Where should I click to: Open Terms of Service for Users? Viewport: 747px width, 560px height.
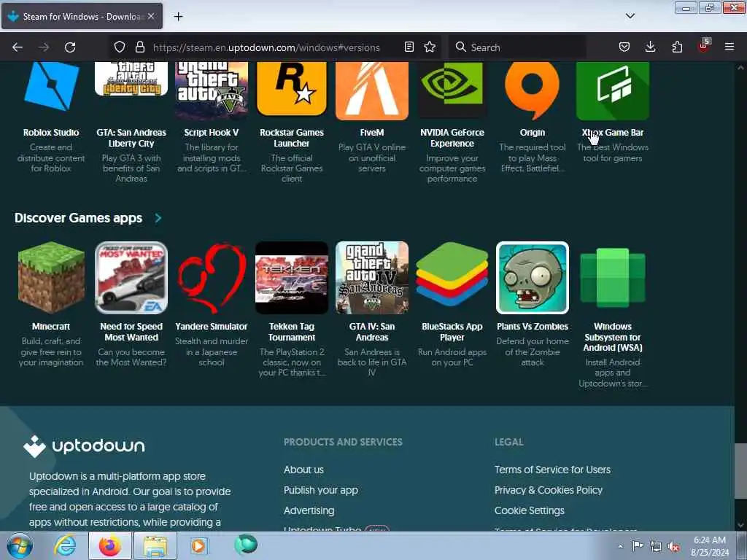(552, 470)
